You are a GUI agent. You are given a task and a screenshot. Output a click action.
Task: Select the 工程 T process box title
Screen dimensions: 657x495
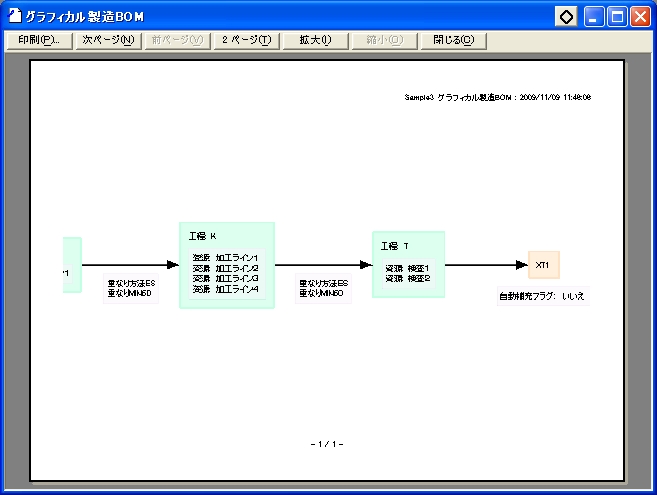point(394,246)
